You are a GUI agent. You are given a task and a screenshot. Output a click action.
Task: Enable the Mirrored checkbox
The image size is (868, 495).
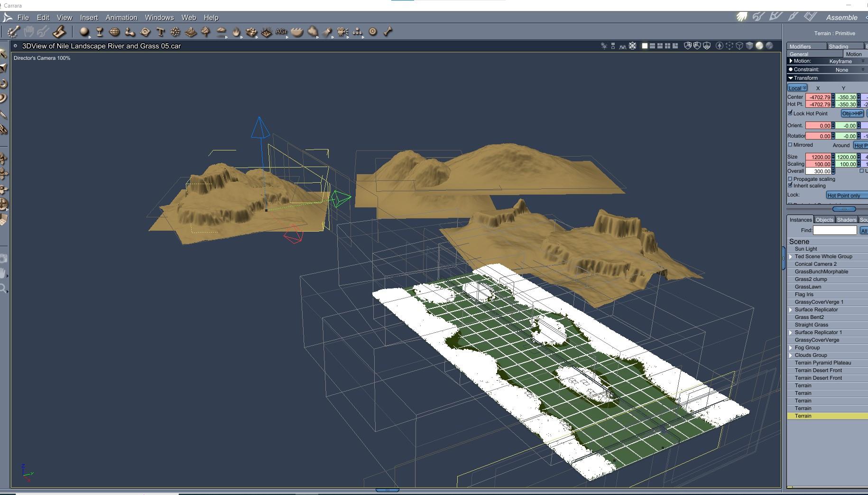[x=790, y=145]
